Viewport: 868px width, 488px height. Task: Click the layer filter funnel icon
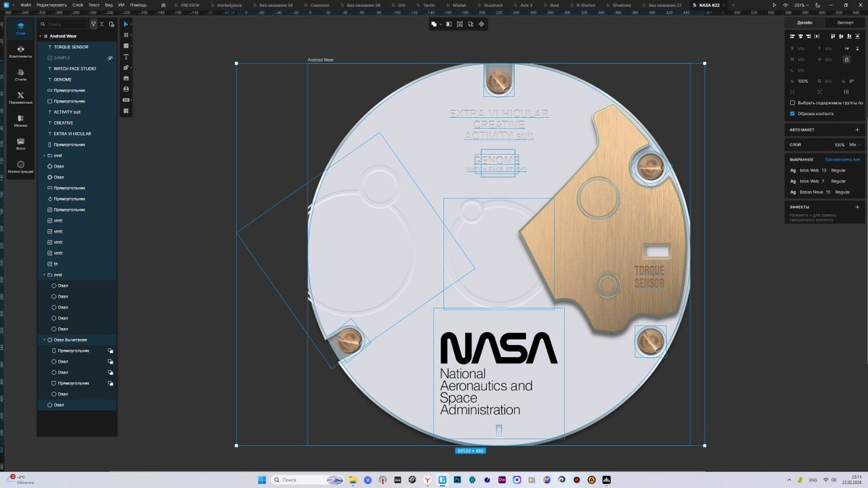point(93,24)
